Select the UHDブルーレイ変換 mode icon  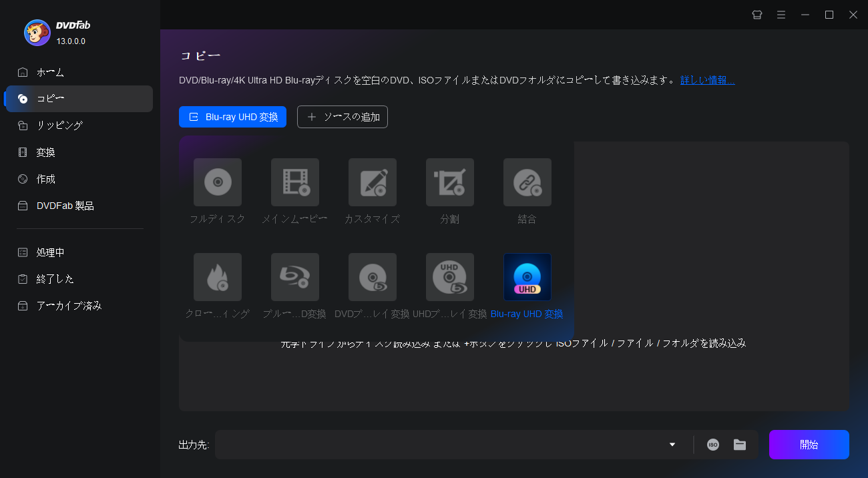450,276
